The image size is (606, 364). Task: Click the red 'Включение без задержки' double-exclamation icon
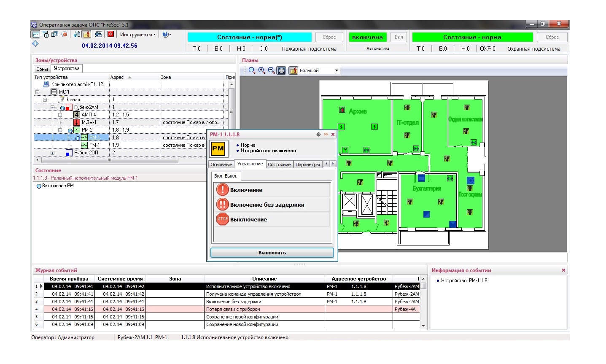pyautogui.click(x=222, y=205)
